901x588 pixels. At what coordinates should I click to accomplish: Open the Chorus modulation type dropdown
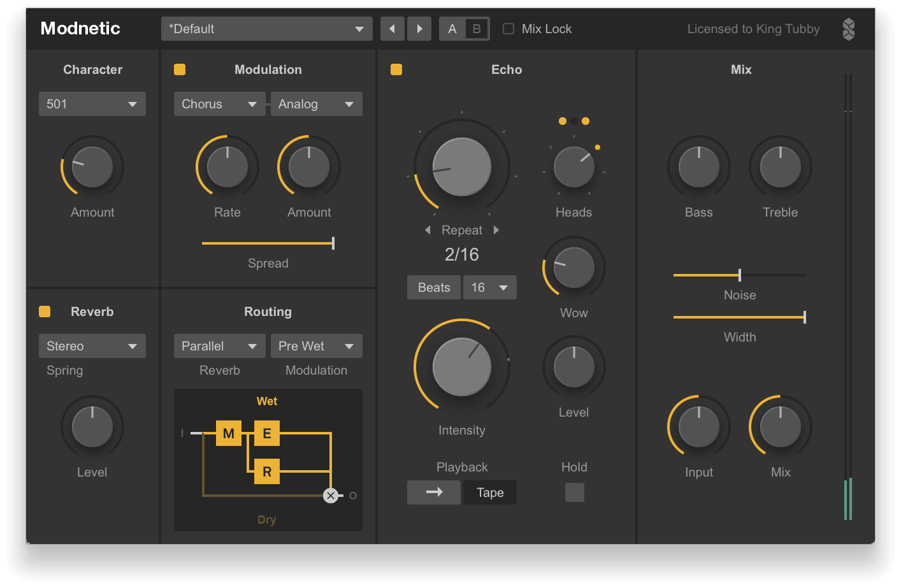[219, 103]
